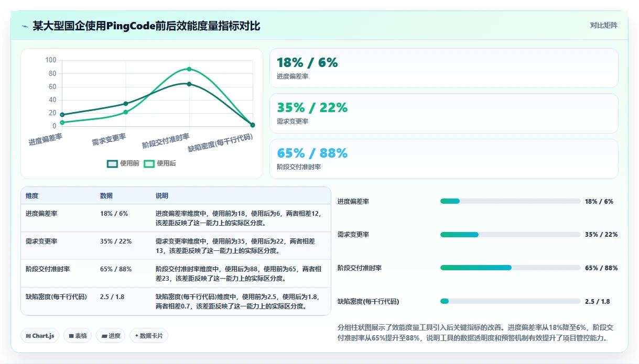Click the 阶段交付准时率 chart axis label
Image resolution: width=639 pixels, height=364 pixels.
click(166, 141)
